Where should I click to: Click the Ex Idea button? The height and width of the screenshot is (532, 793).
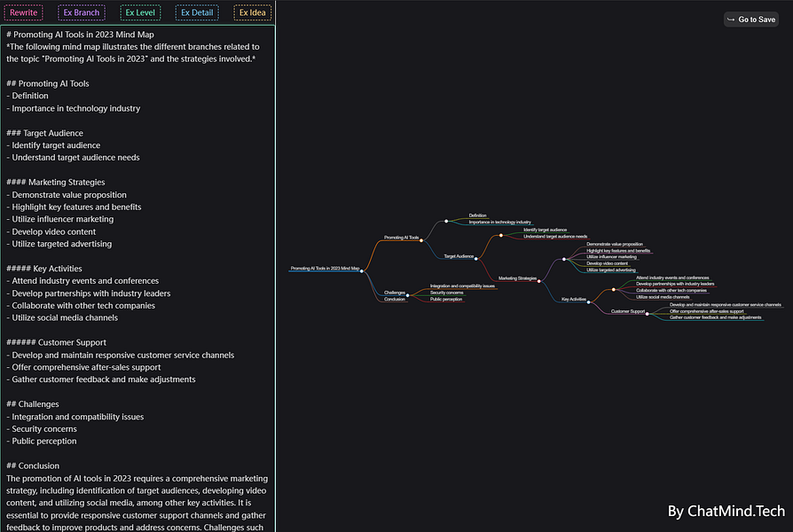(x=252, y=12)
